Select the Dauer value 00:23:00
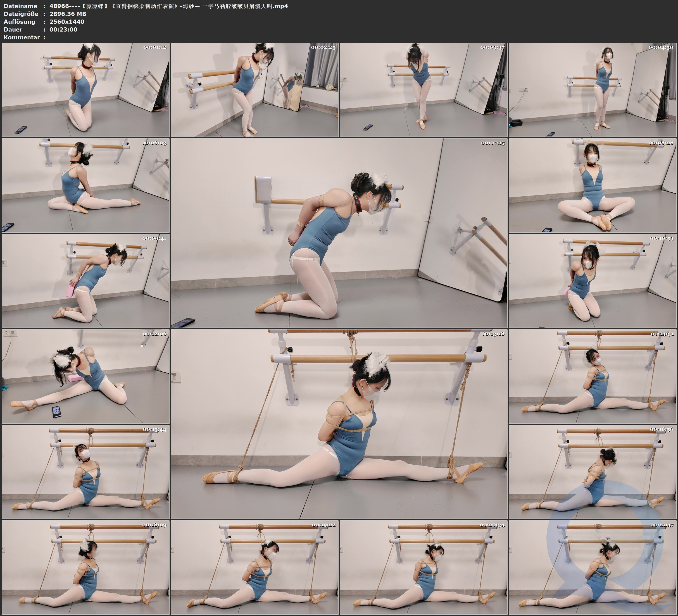 tap(63, 30)
